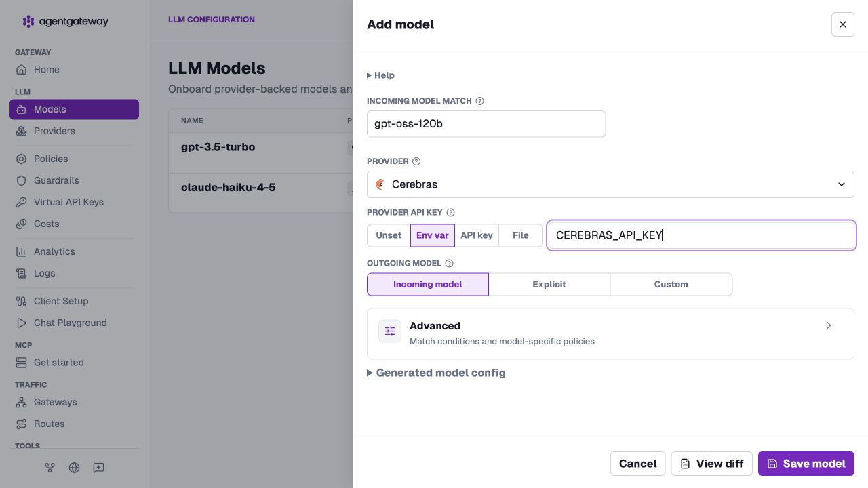The image size is (868, 488).
Task: Select the Unset API key option
Action: point(389,235)
